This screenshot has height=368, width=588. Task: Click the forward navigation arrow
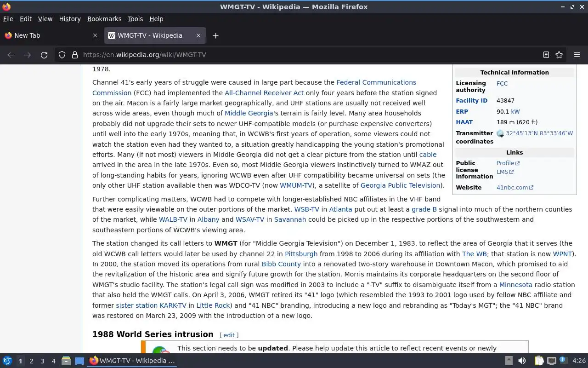coord(28,55)
